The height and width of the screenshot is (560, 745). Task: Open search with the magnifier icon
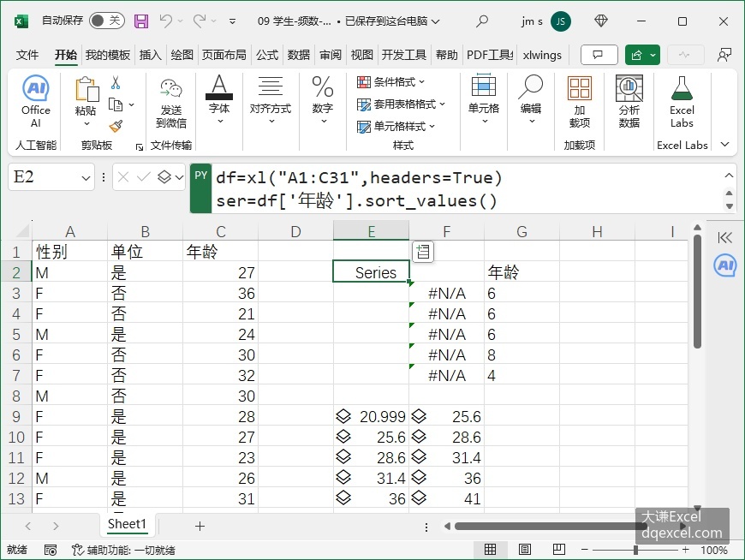pyautogui.click(x=482, y=21)
